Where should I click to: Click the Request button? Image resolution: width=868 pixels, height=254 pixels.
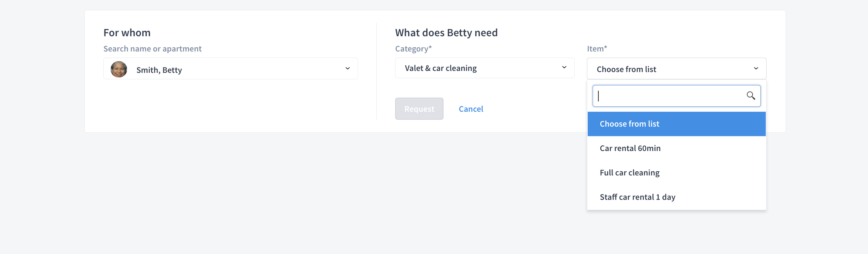click(419, 109)
